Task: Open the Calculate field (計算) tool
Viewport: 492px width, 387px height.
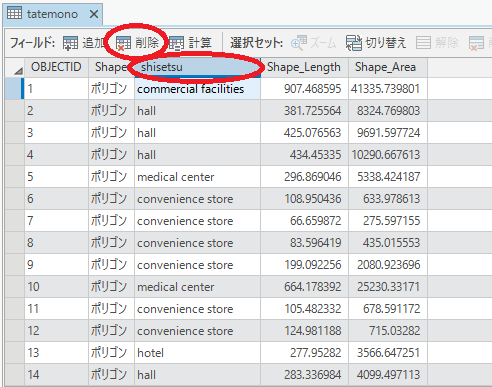Action: pos(190,43)
